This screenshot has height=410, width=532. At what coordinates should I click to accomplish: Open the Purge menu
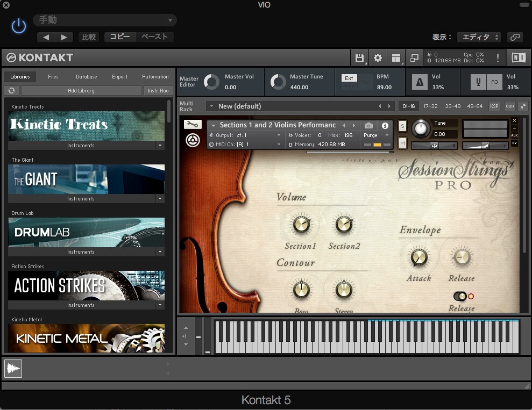click(x=375, y=135)
